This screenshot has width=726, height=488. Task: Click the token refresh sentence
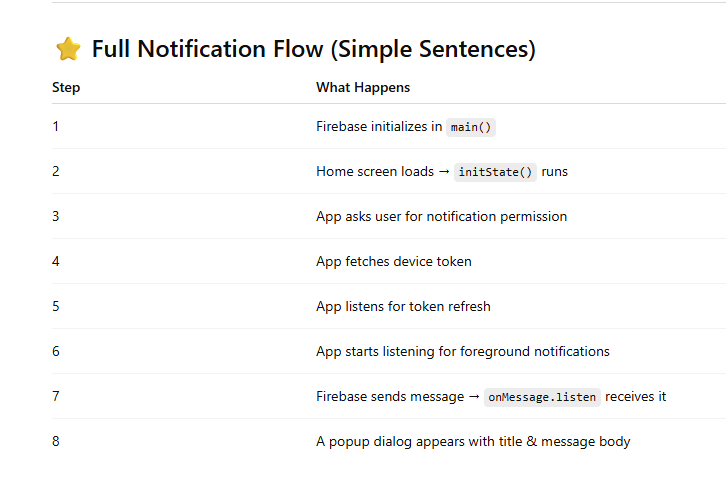(x=403, y=307)
